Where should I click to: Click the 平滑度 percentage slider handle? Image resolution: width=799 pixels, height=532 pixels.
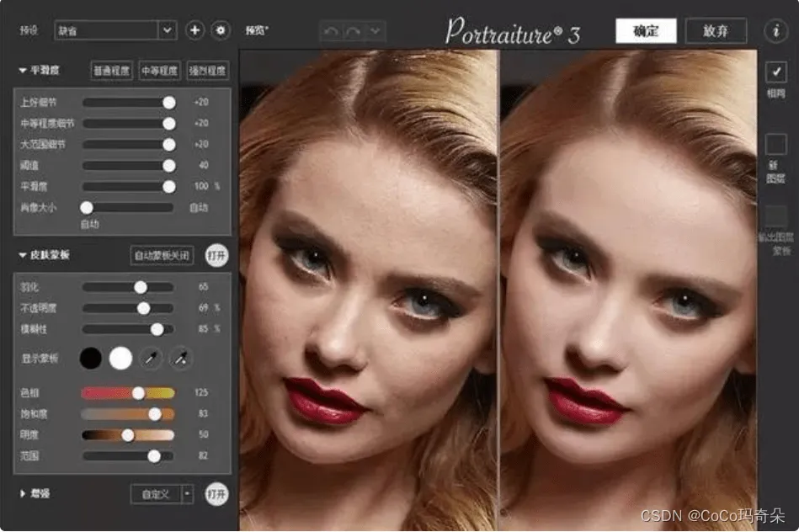tap(169, 187)
